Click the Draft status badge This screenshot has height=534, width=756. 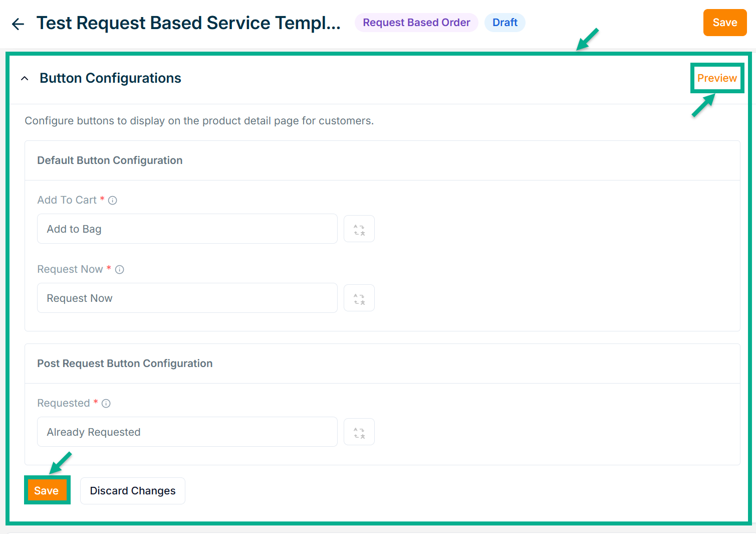tap(505, 23)
